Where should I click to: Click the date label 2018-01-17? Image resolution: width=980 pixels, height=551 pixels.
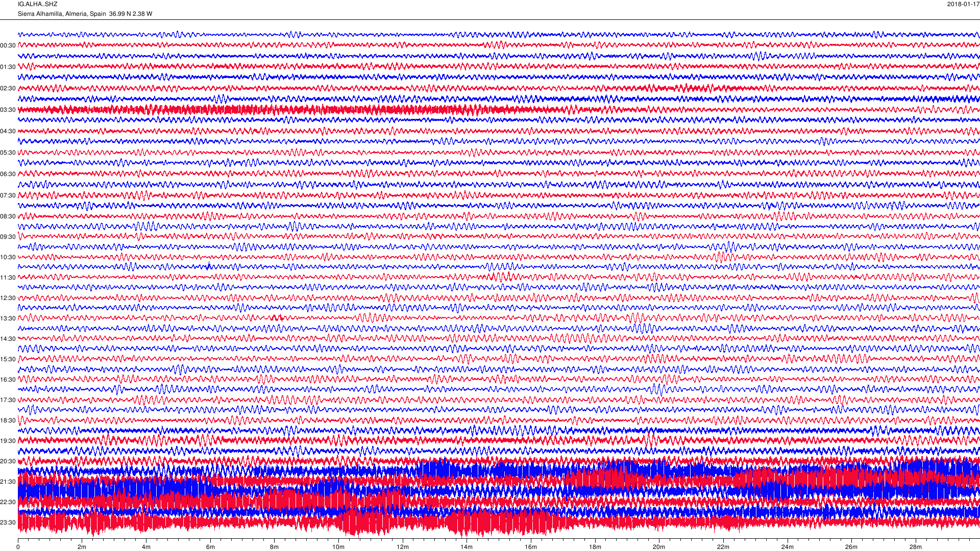point(963,4)
